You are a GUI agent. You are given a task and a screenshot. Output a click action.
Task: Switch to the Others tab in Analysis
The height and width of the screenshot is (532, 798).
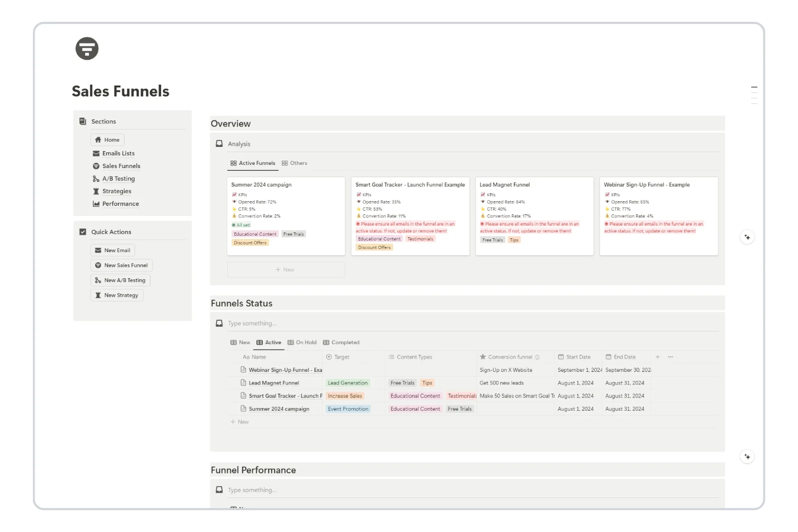click(294, 163)
